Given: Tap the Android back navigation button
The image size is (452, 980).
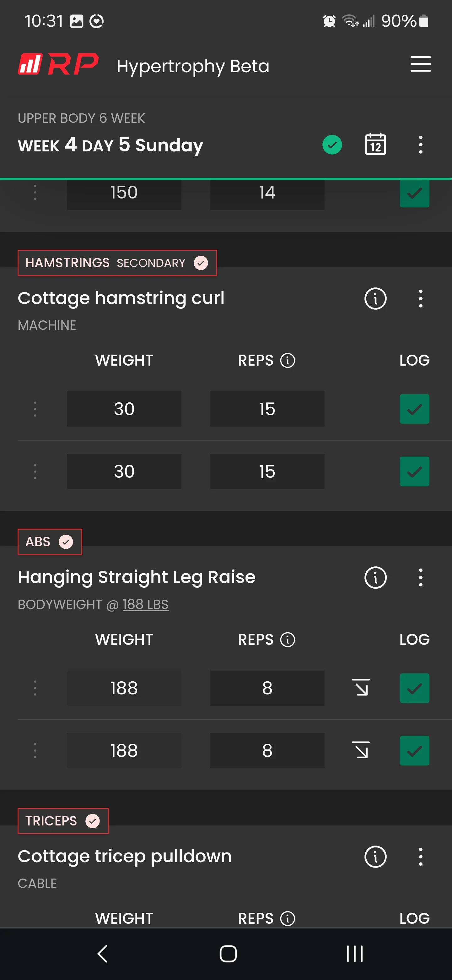Looking at the screenshot, I should (103, 954).
